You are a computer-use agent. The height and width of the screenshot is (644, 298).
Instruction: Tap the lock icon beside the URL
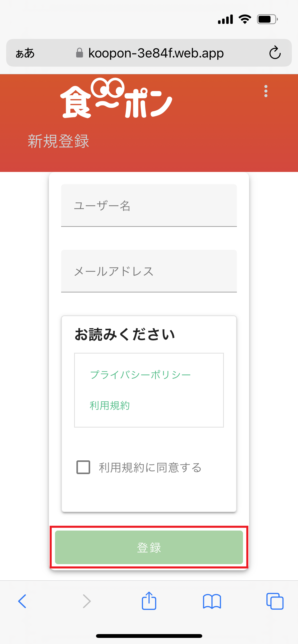(x=79, y=53)
